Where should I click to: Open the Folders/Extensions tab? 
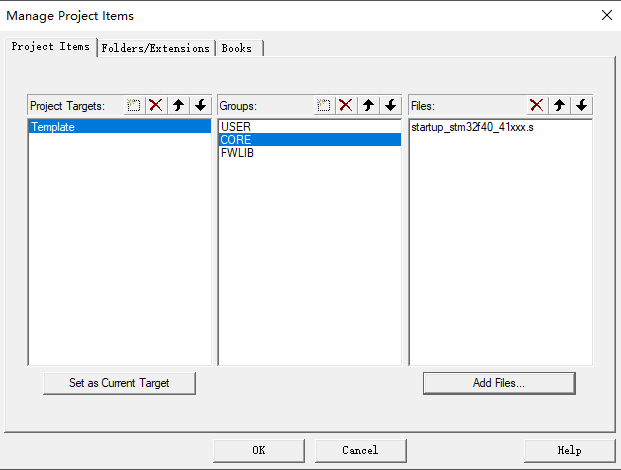click(x=156, y=48)
